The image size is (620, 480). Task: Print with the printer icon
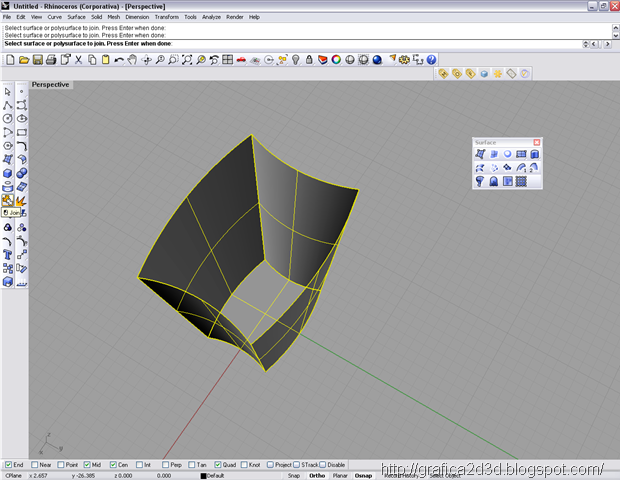click(51, 60)
